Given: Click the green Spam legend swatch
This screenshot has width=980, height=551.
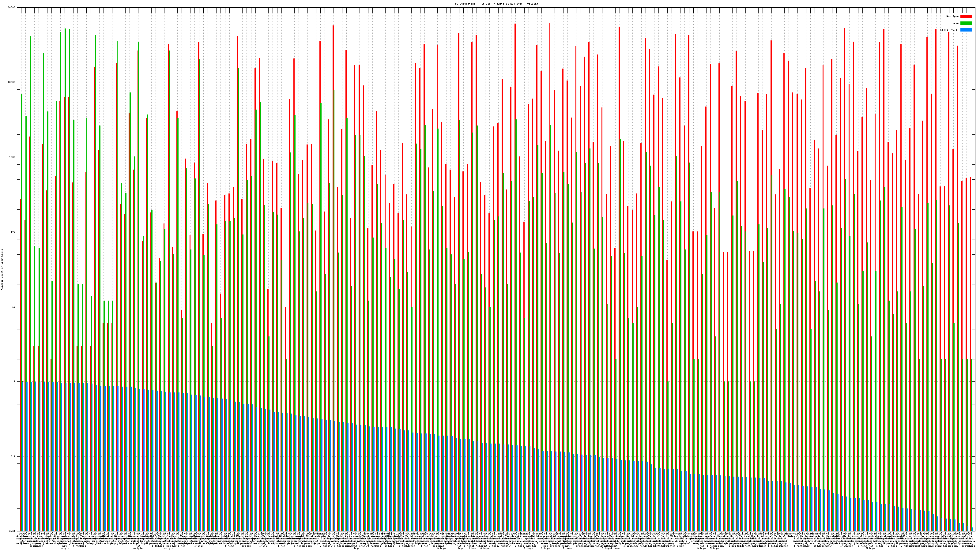Looking at the screenshot, I should (x=966, y=23).
